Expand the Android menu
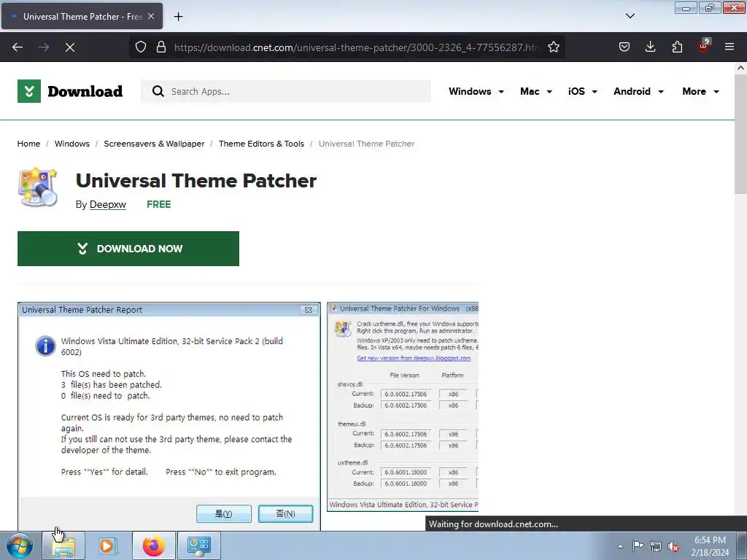 638,91
